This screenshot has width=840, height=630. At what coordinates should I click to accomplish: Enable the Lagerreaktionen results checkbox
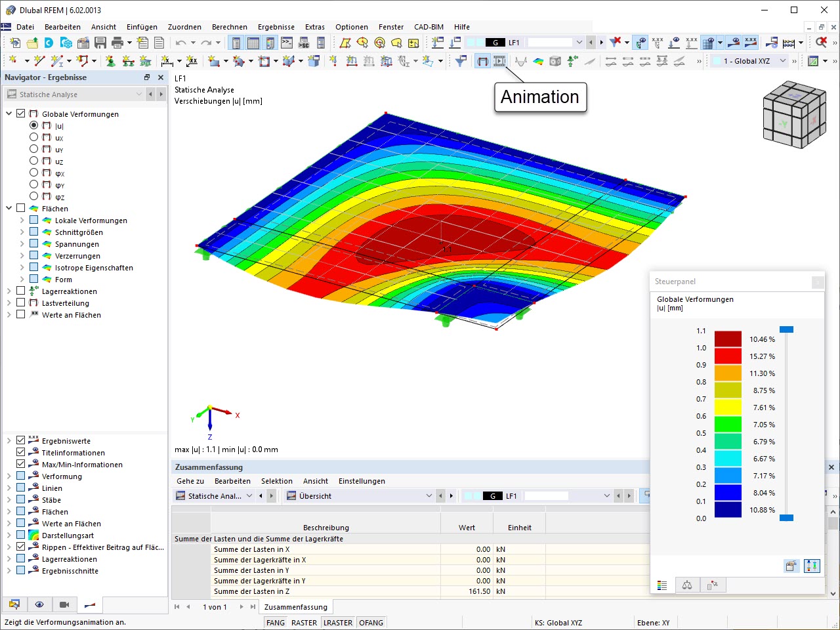(x=21, y=291)
